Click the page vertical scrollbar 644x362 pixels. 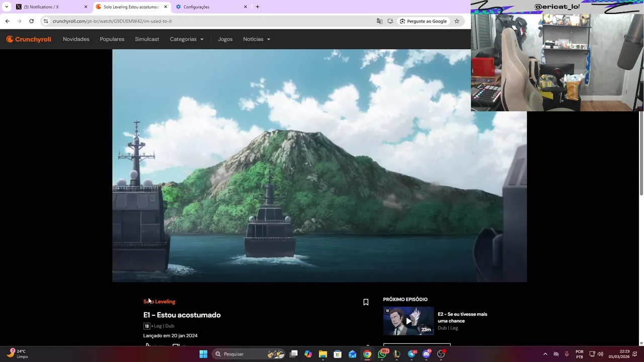641,153
